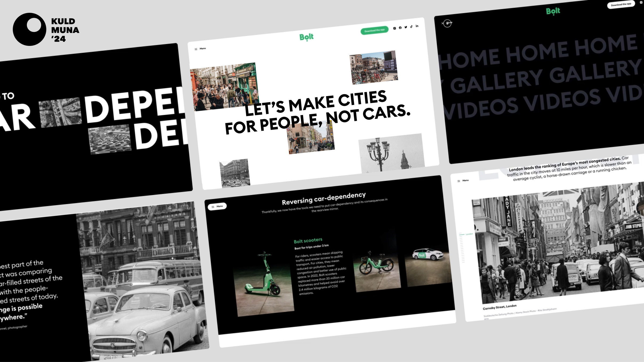Open the white Menu pill on scooters page
This screenshot has height=362, width=644.
pos(217,206)
